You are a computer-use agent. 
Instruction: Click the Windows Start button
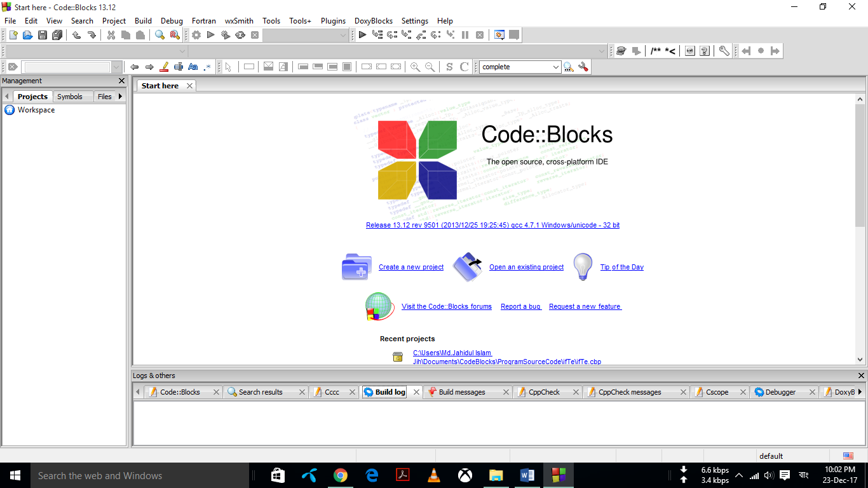click(15, 475)
